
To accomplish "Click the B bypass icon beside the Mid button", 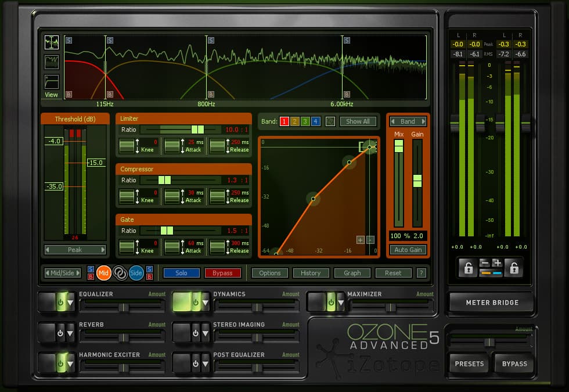I will 91,276.
